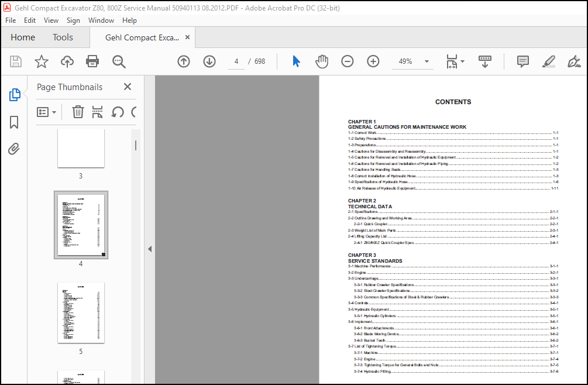
Task: Click '3-6-3 Bucket Teeth' contents entry
Action: (456, 341)
